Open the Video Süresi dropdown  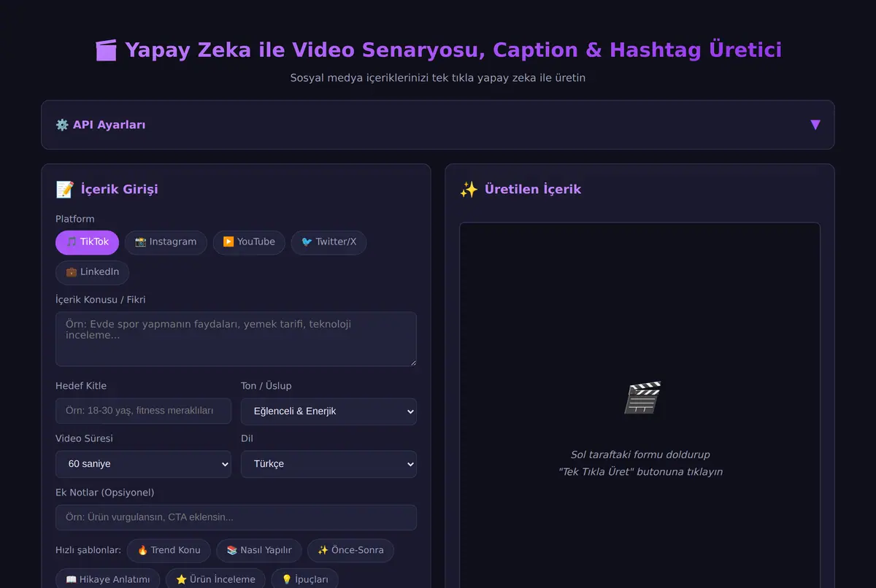point(143,464)
